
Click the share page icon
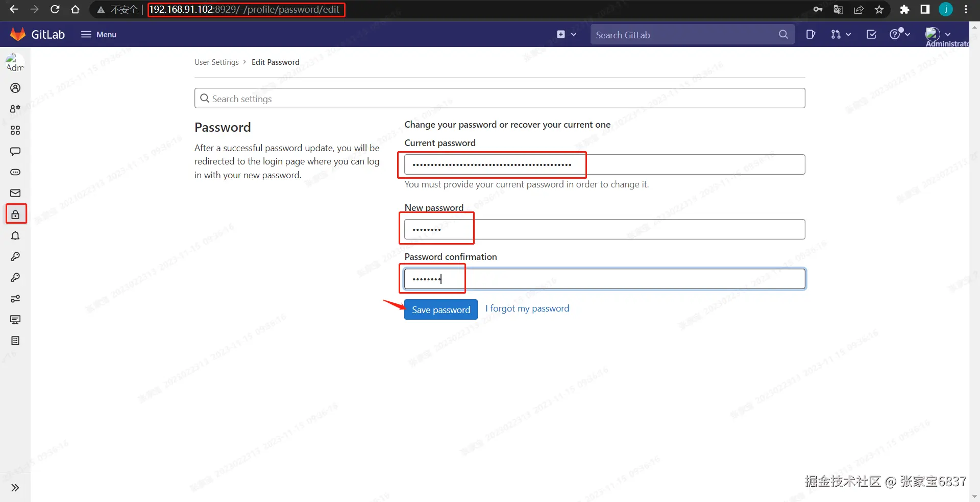click(859, 9)
